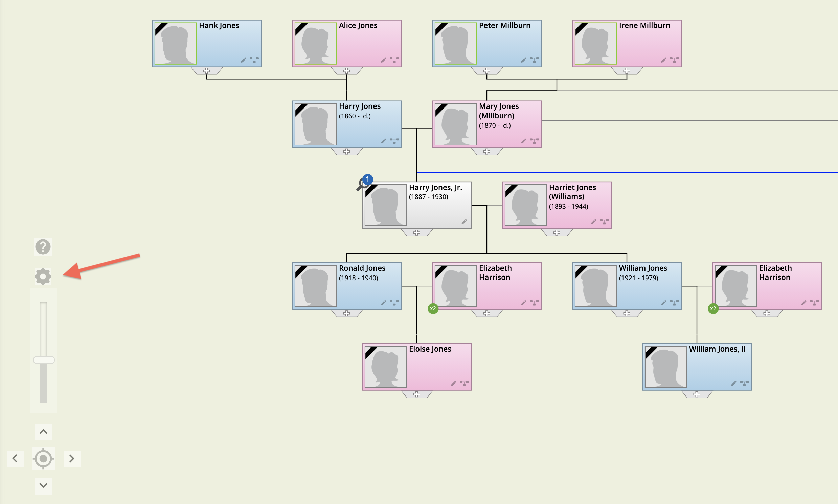
Task: Click the William Jones name label
Action: click(642, 268)
